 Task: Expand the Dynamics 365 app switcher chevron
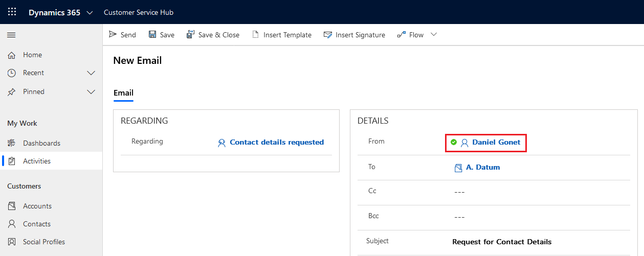click(x=90, y=13)
